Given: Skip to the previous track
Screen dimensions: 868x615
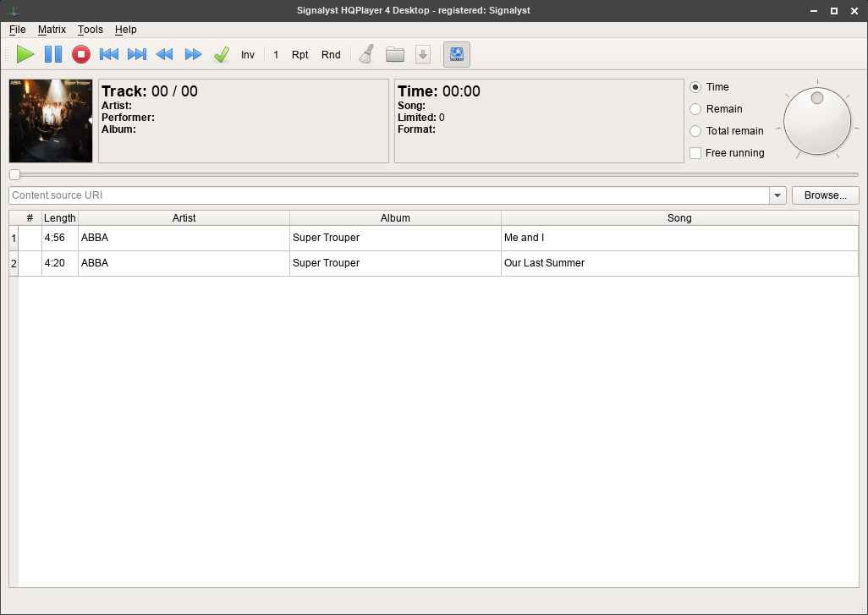Looking at the screenshot, I should (x=109, y=55).
